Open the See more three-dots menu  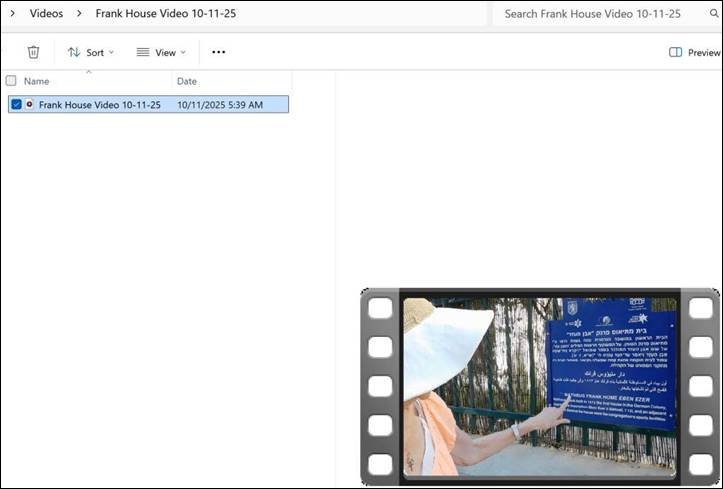218,52
